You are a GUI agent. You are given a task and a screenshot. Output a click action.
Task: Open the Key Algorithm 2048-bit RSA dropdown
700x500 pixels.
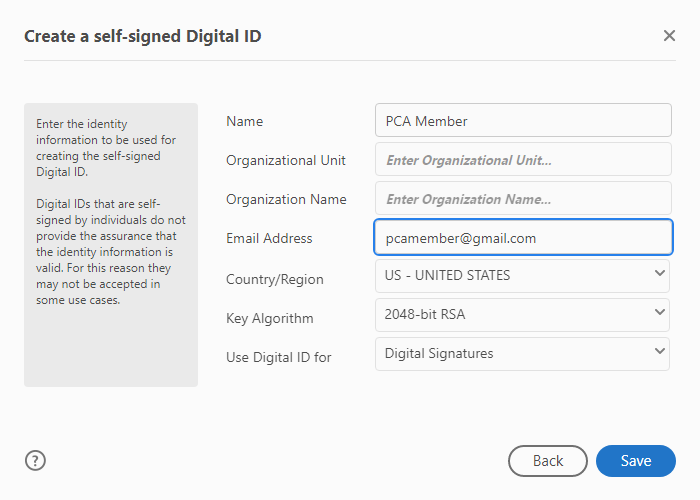point(522,315)
